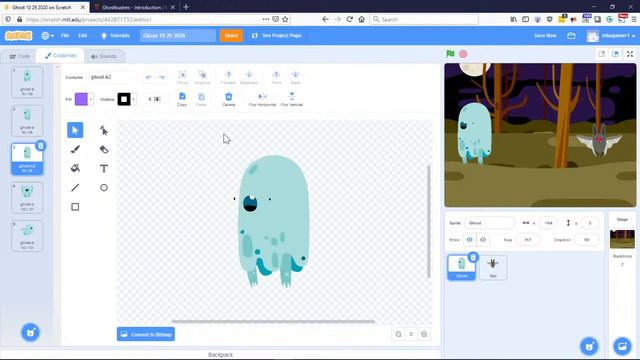Open the Fill color dropdown
The width and height of the screenshot is (640, 360).
91,99
